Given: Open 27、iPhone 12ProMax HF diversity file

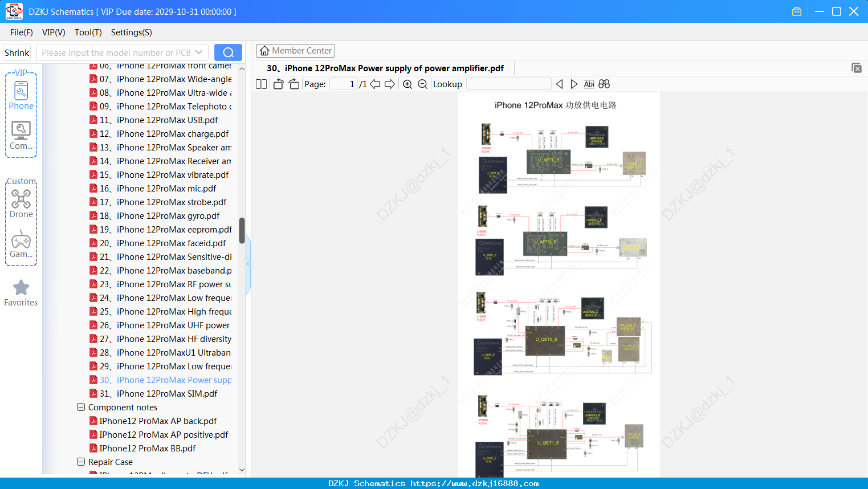Looking at the screenshot, I should coord(166,339).
